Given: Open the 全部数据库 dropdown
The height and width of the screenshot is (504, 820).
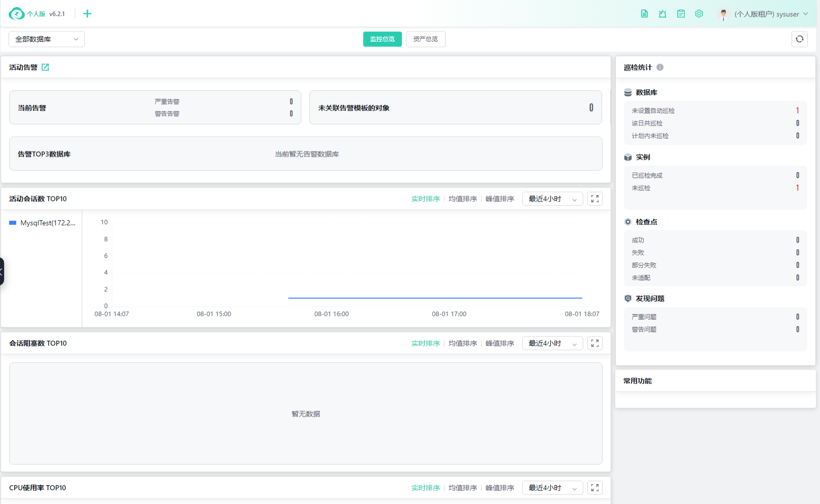Looking at the screenshot, I should pos(47,39).
